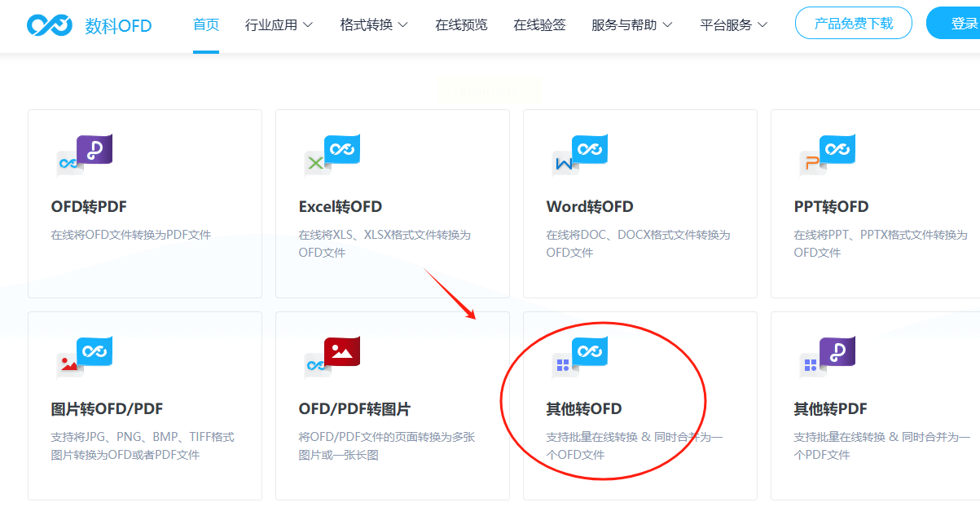This screenshot has height=507, width=980.
Task: Select the 其他转OFD title
Action: [x=584, y=408]
